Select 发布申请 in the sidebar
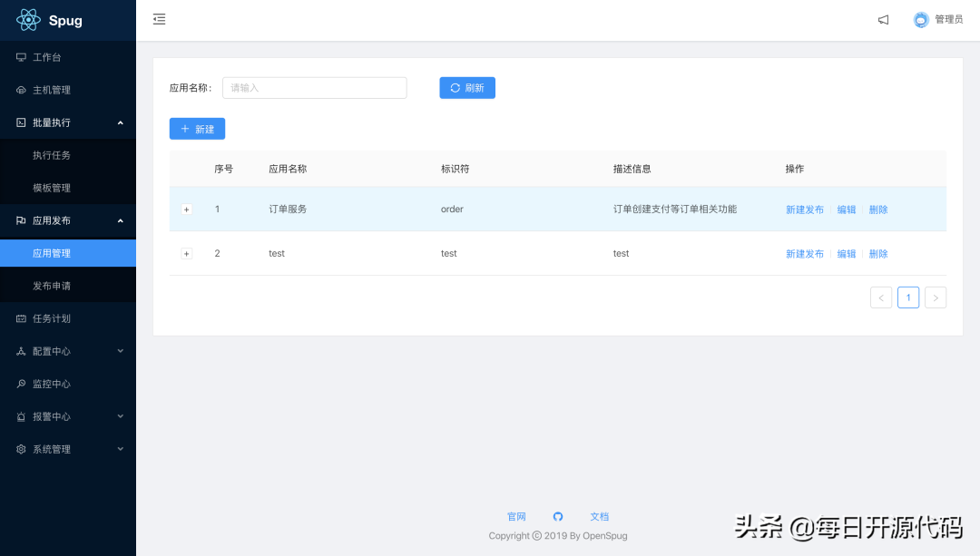This screenshot has height=556, width=980. point(52,286)
